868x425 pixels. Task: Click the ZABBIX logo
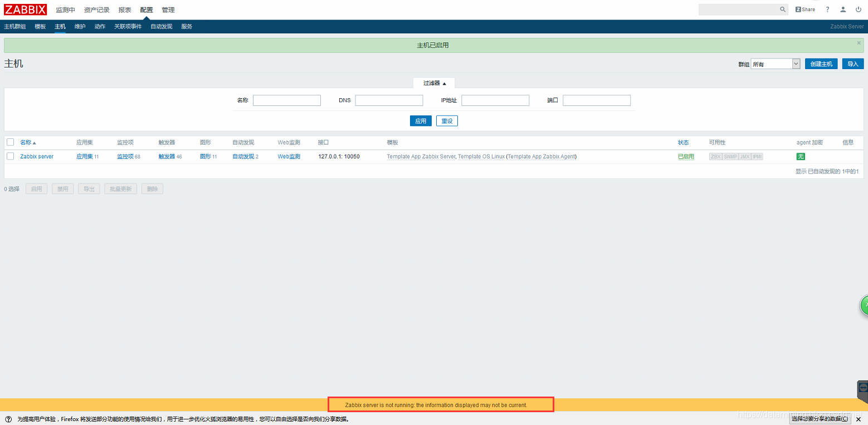point(26,9)
